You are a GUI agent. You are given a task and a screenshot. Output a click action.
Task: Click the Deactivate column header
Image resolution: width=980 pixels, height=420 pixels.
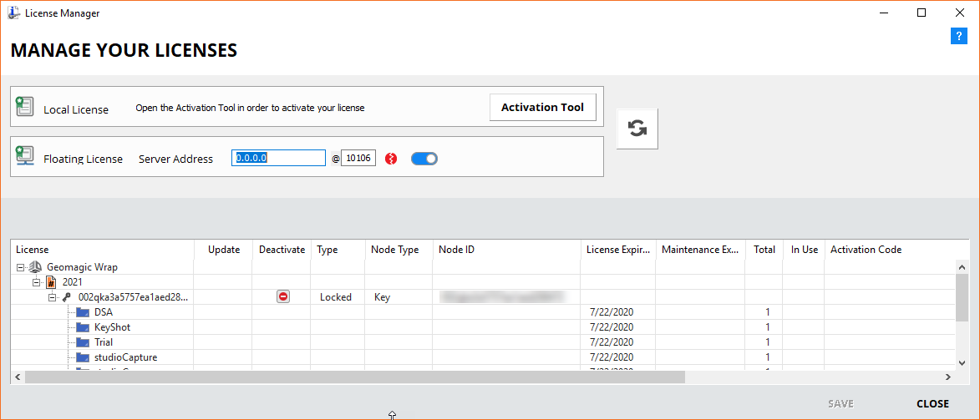coord(282,250)
